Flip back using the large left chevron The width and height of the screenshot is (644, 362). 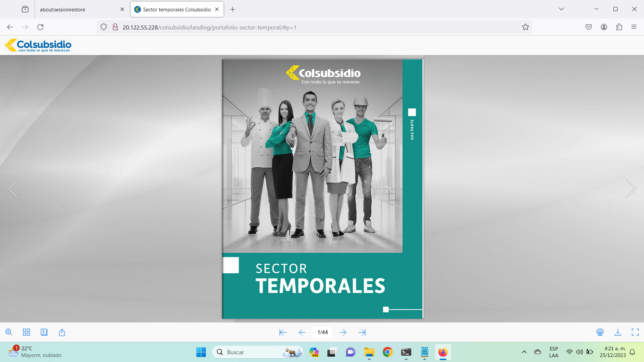click(x=13, y=189)
